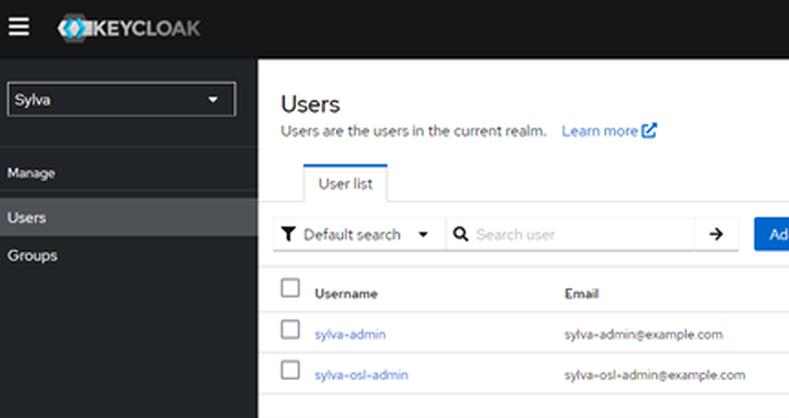Open the sylva-osl-admin user link

pyautogui.click(x=361, y=375)
